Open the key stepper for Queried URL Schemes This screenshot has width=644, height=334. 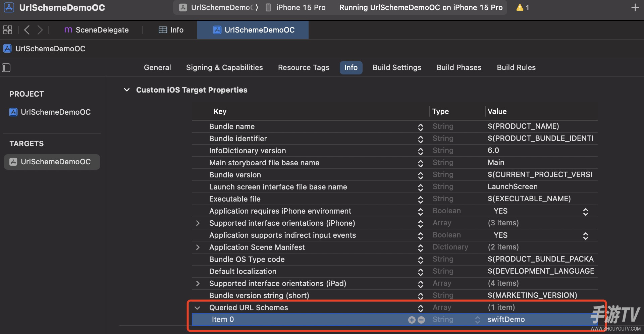point(420,308)
